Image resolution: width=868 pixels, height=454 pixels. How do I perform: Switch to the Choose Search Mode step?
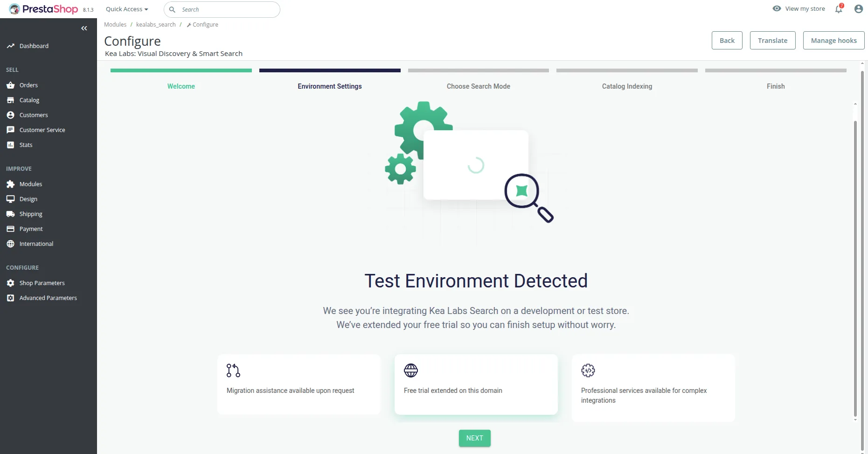point(478,86)
